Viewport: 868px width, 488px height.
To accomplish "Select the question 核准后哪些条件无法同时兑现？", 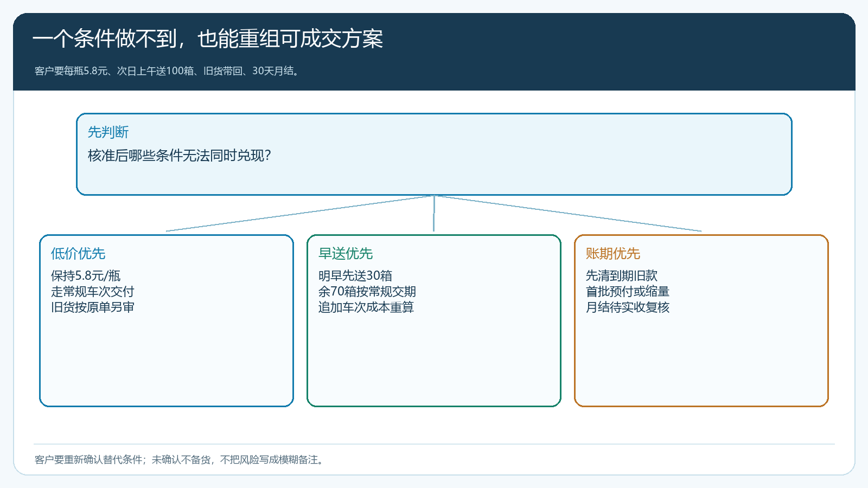I will pos(180,156).
